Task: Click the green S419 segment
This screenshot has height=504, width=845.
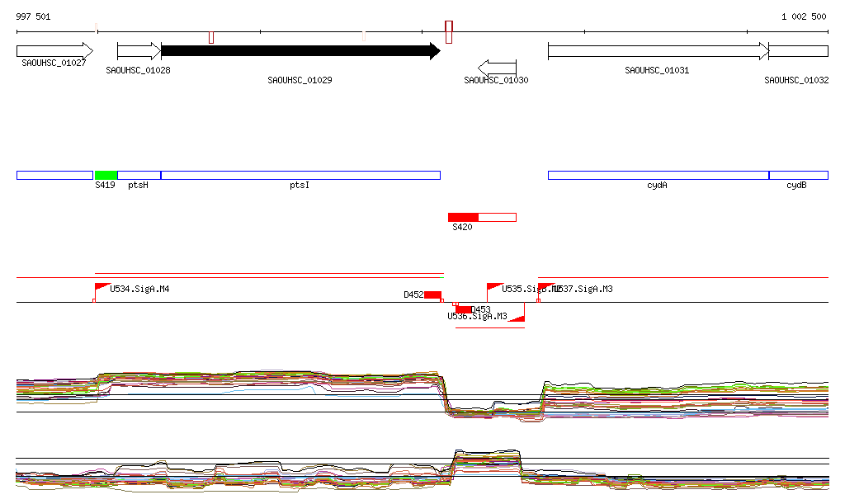Action: tap(106, 175)
